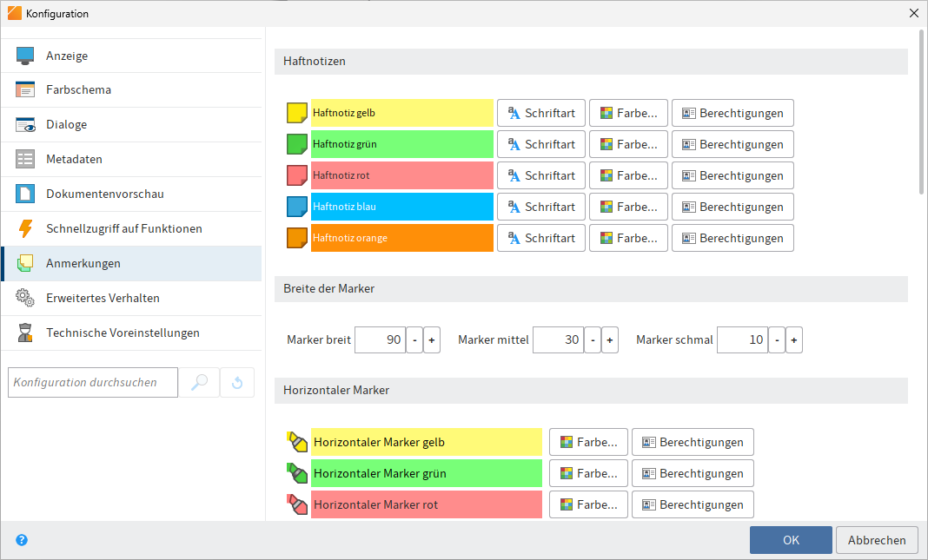The width and height of the screenshot is (928, 560).
Task: Confirm settings with the OK button
Action: tap(790, 540)
